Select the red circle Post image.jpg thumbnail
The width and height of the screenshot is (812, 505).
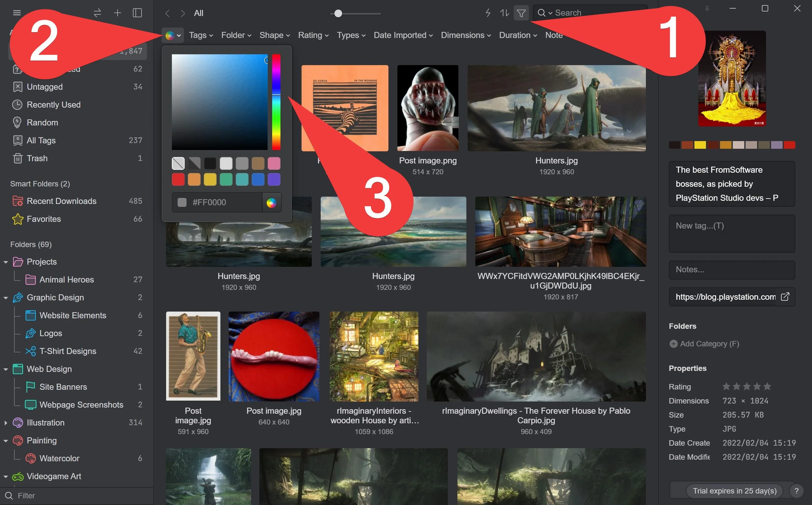point(274,356)
